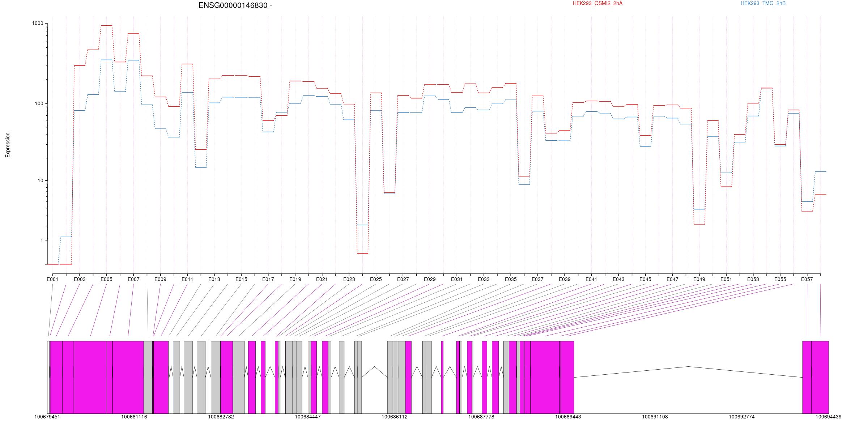Image resolution: width=868 pixels, height=434 pixels.
Task: Click the 1 y-axis tick label
Action: point(42,241)
